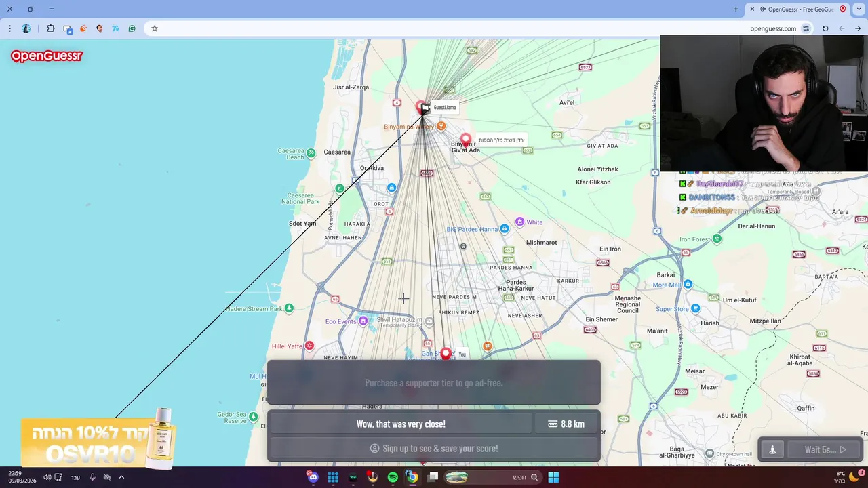This screenshot has width=868, height=488.
Task: Bookmark this page with the star icon
Action: click(x=155, y=28)
